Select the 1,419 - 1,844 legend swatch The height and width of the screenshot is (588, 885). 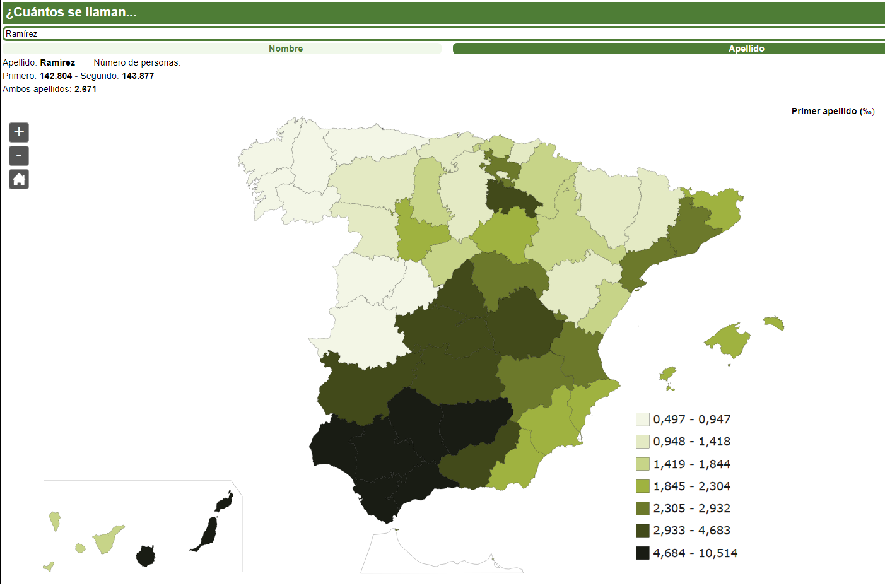643,464
